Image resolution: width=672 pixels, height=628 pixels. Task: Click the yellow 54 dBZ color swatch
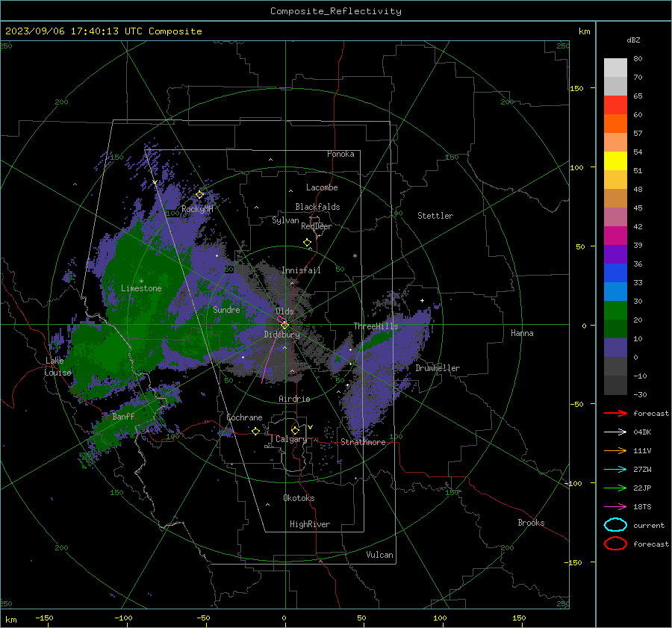[x=615, y=161]
